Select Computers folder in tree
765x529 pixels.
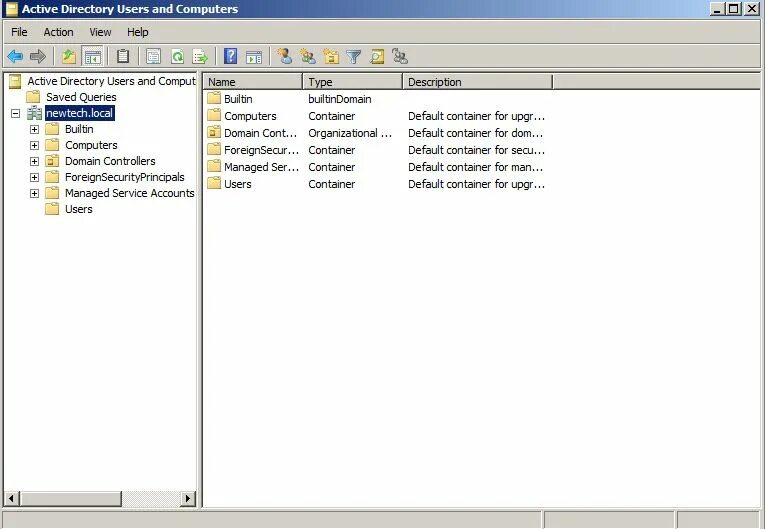click(91, 145)
